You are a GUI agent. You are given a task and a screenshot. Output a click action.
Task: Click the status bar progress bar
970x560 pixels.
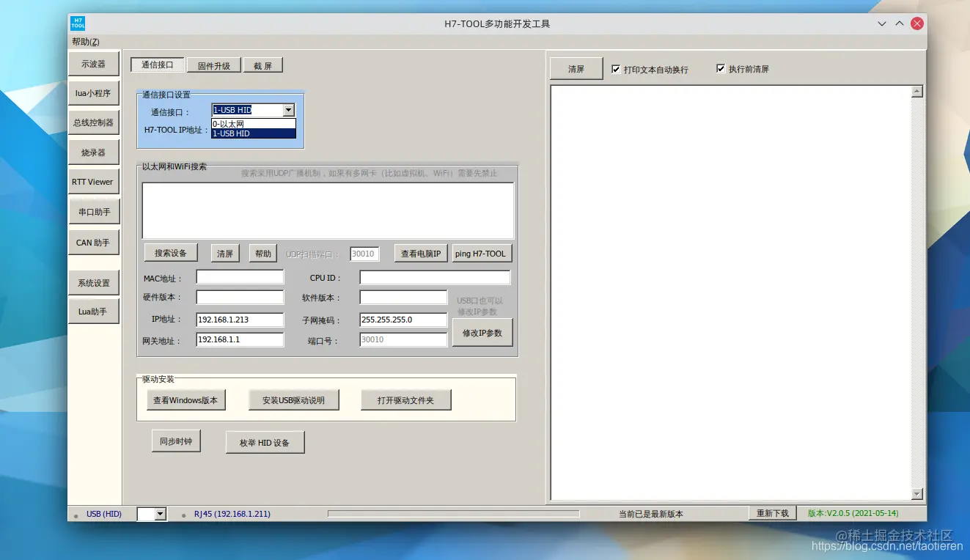pyautogui.click(x=453, y=514)
